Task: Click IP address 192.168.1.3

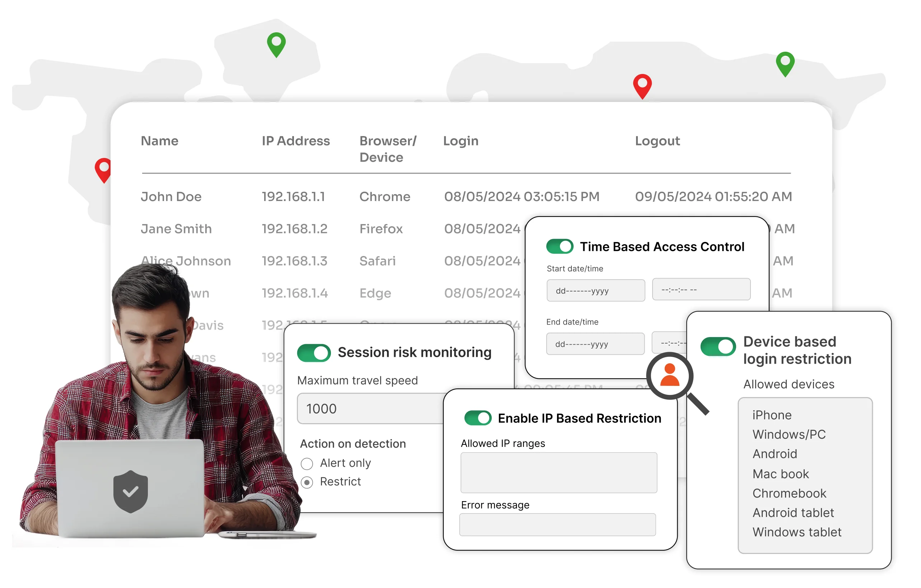Action: (x=295, y=261)
